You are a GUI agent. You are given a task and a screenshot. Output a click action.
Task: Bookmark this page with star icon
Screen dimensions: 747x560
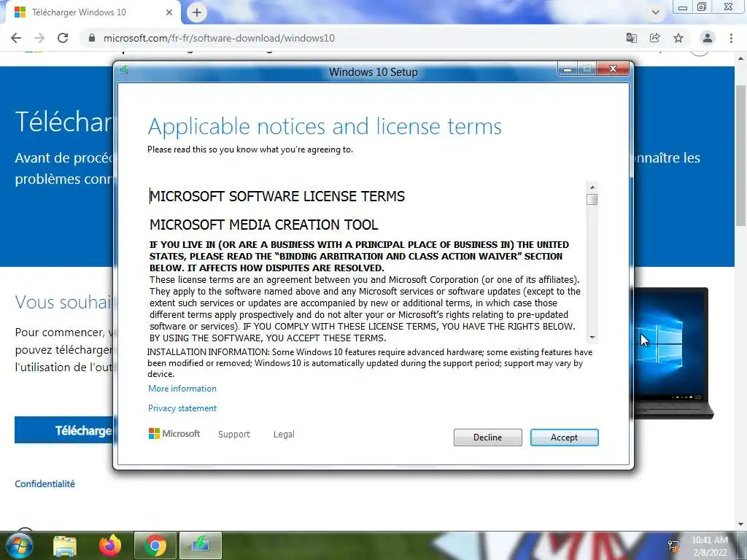678,38
